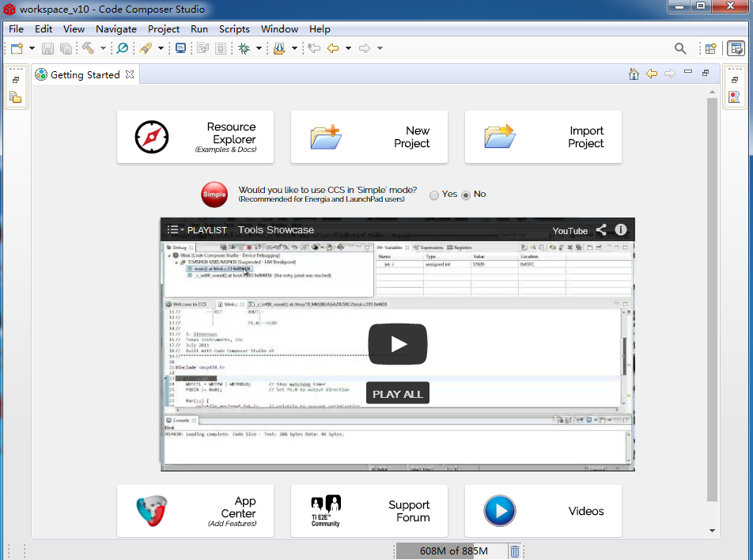The image size is (753, 560).
Task: Click the monitor terminal icon in toolbar
Action: pos(180,48)
